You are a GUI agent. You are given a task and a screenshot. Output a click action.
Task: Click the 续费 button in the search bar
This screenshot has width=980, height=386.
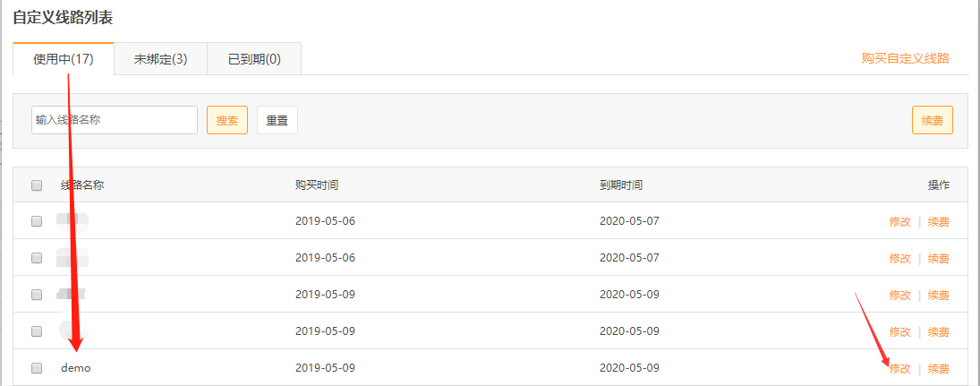point(932,120)
